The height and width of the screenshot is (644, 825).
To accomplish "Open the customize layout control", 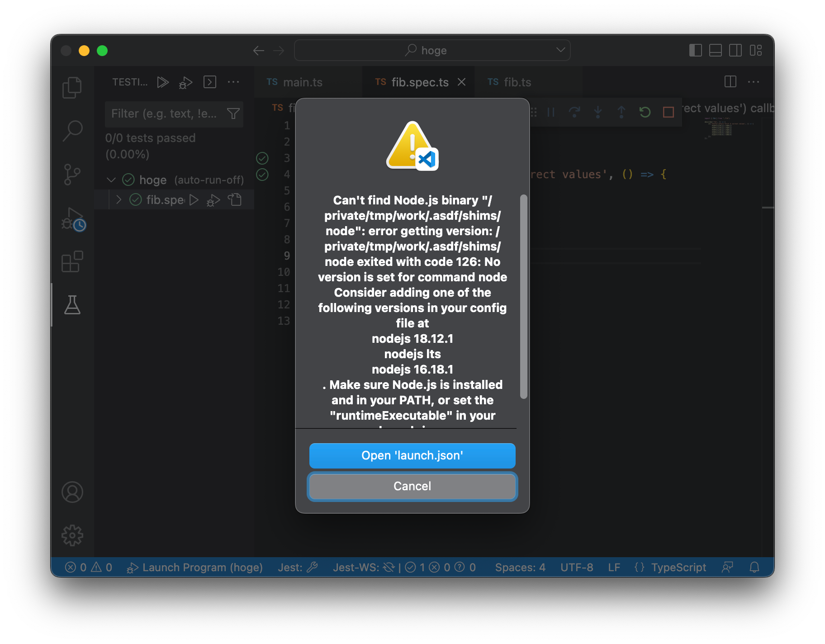I will [756, 50].
